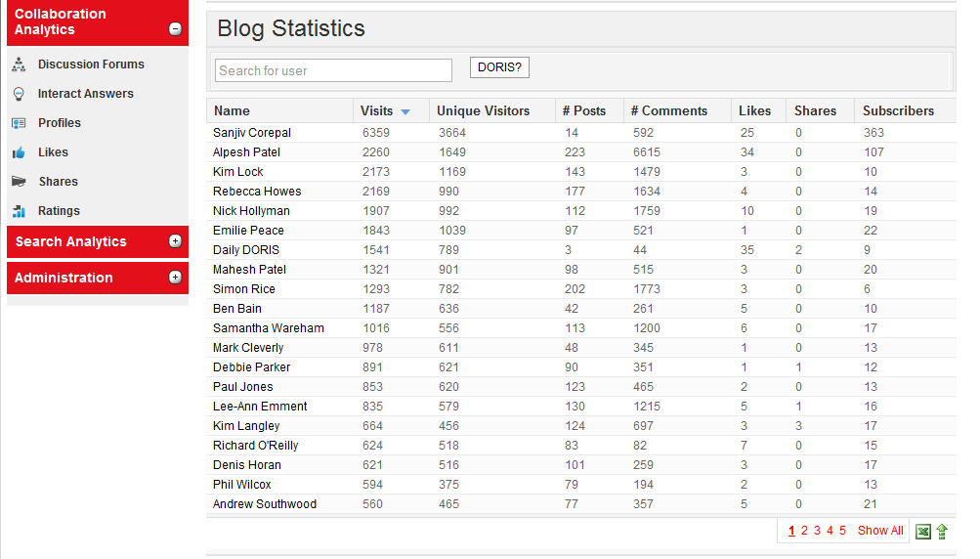This screenshot has height=559, width=980.
Task: Select the Simon Rice row name
Action: [x=243, y=289]
